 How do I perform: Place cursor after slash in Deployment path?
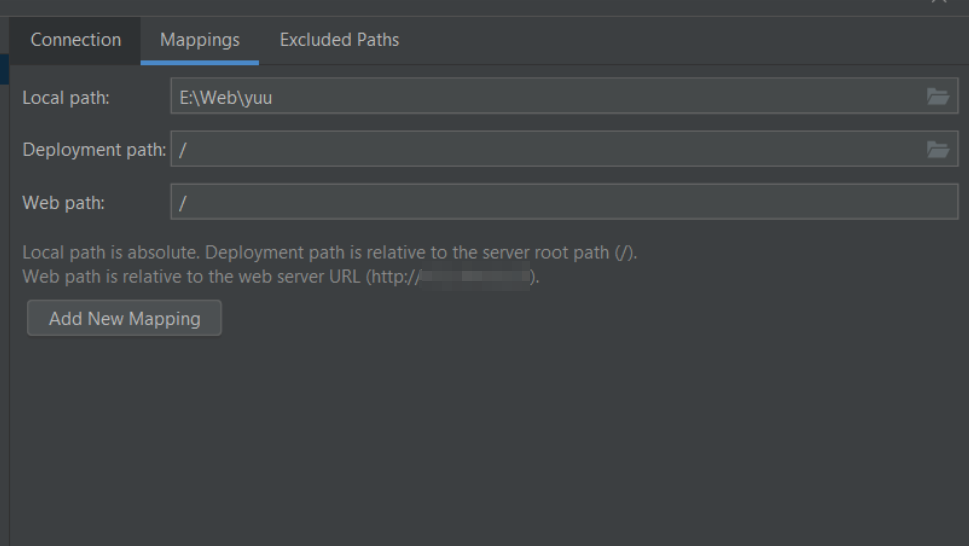click(x=187, y=150)
